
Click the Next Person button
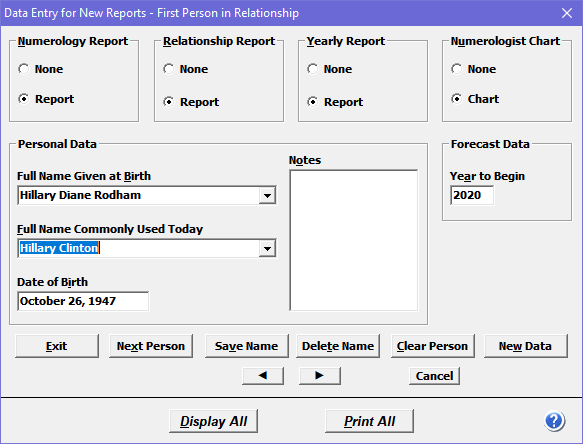click(151, 346)
